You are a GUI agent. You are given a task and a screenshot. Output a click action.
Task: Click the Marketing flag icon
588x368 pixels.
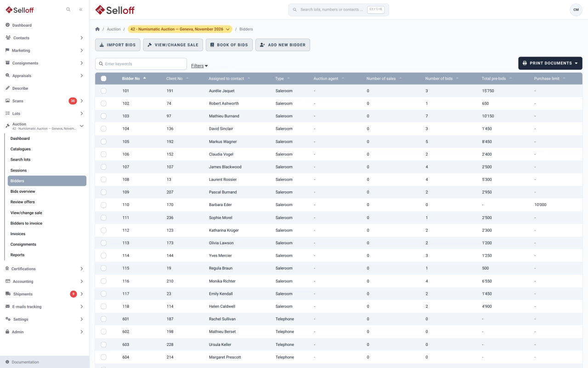click(7, 50)
